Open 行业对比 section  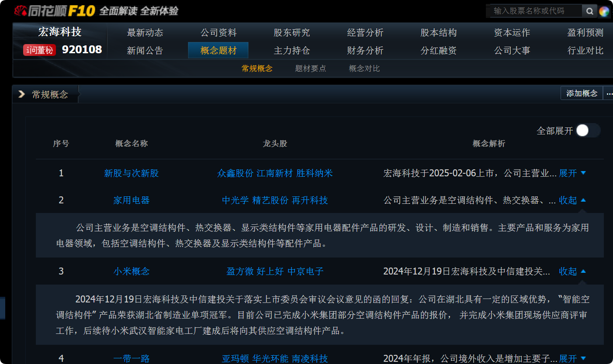click(585, 51)
